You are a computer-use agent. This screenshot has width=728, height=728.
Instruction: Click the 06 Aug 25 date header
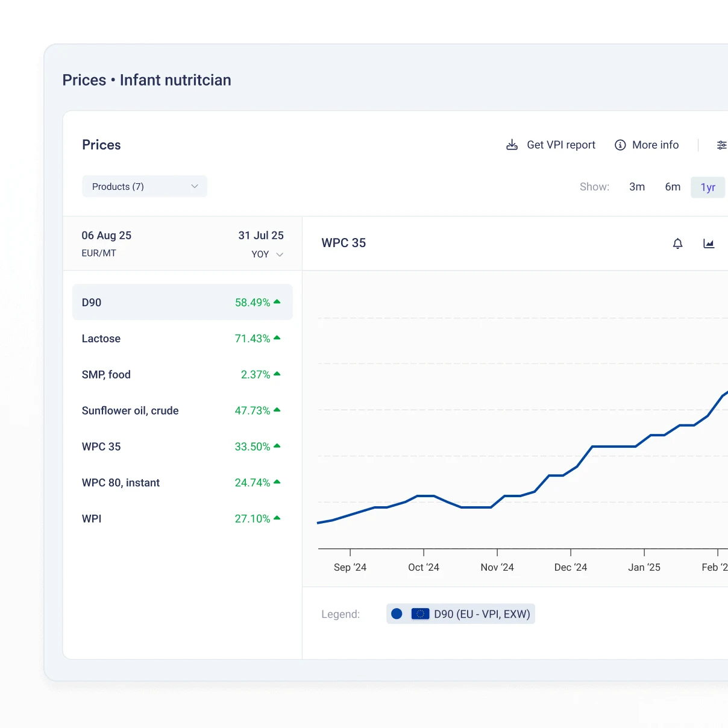click(107, 236)
